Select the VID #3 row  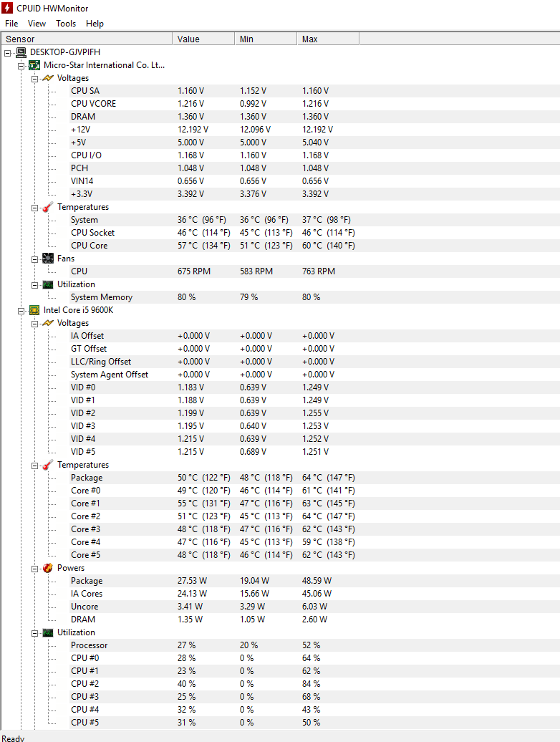coord(314,426)
